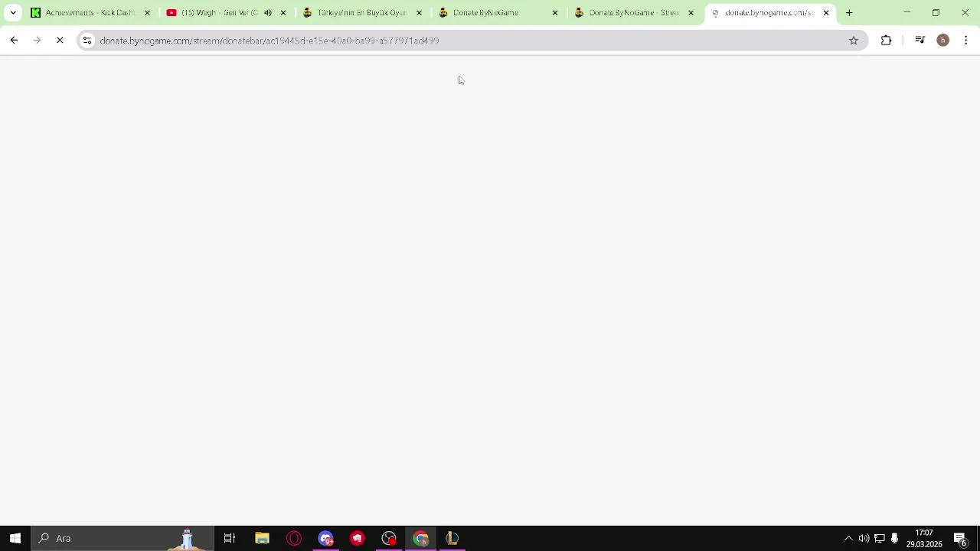
Task: Close the Achievements Kick Dashboard tab
Action: coord(147,12)
